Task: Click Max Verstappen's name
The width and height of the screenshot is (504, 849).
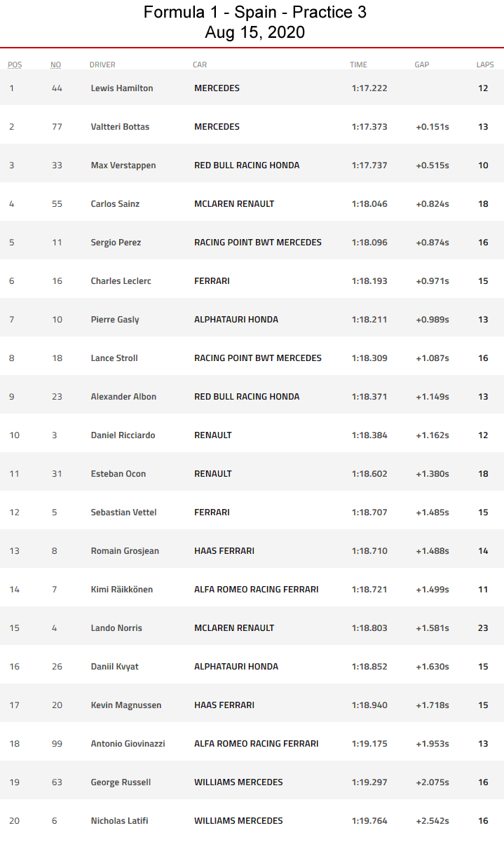Action: (x=123, y=165)
